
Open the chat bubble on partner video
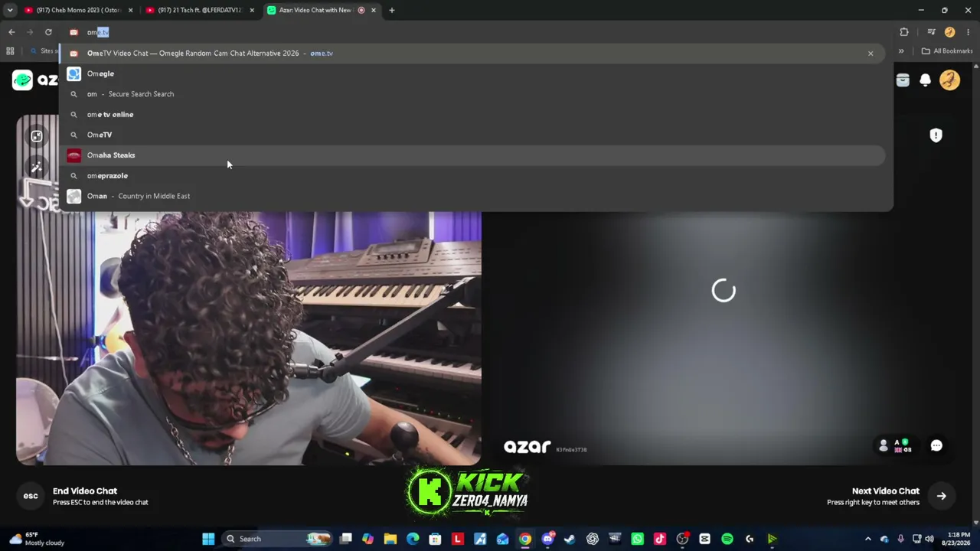pyautogui.click(x=936, y=445)
